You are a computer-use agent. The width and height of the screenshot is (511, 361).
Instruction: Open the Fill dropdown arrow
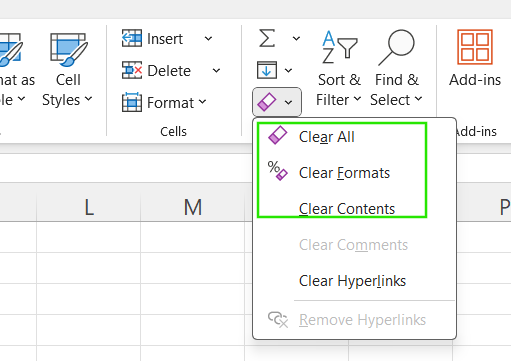point(288,70)
